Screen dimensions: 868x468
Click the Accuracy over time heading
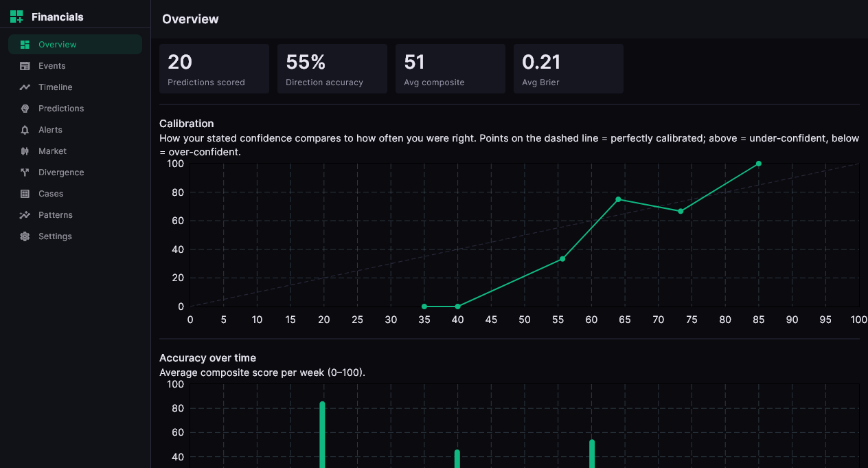pos(207,358)
